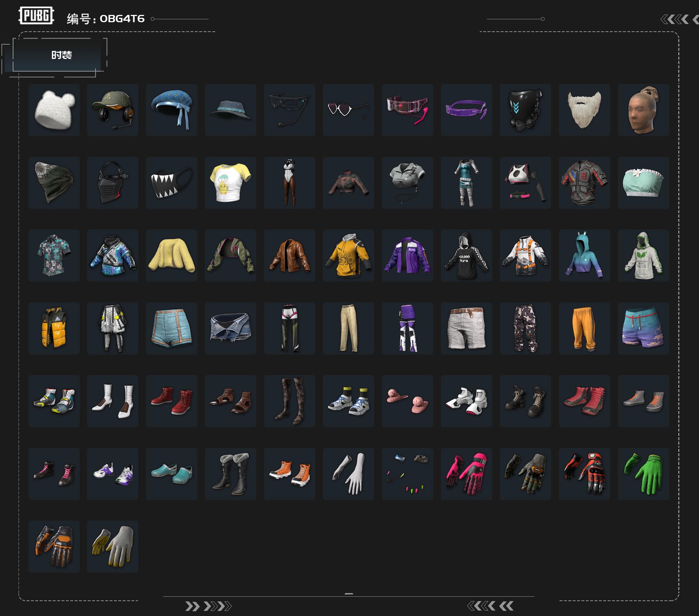Select the brown leather jacket
This screenshot has height=616, width=699.
pos(289,255)
